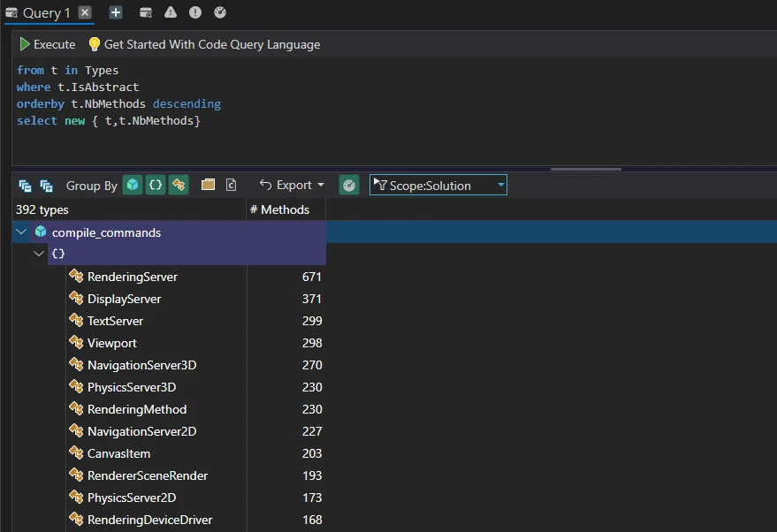Sort by the # Methods column header

coord(286,209)
